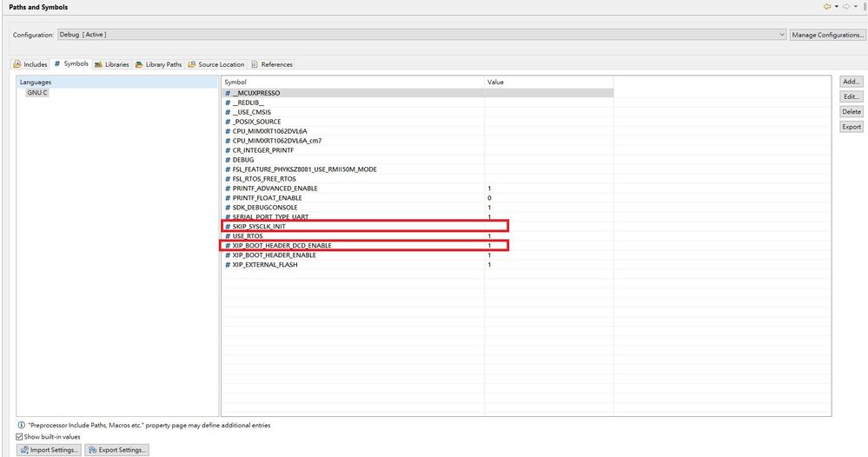Image resolution: width=868 pixels, height=457 pixels.
Task: Open the Libraries tab
Action: coord(111,64)
